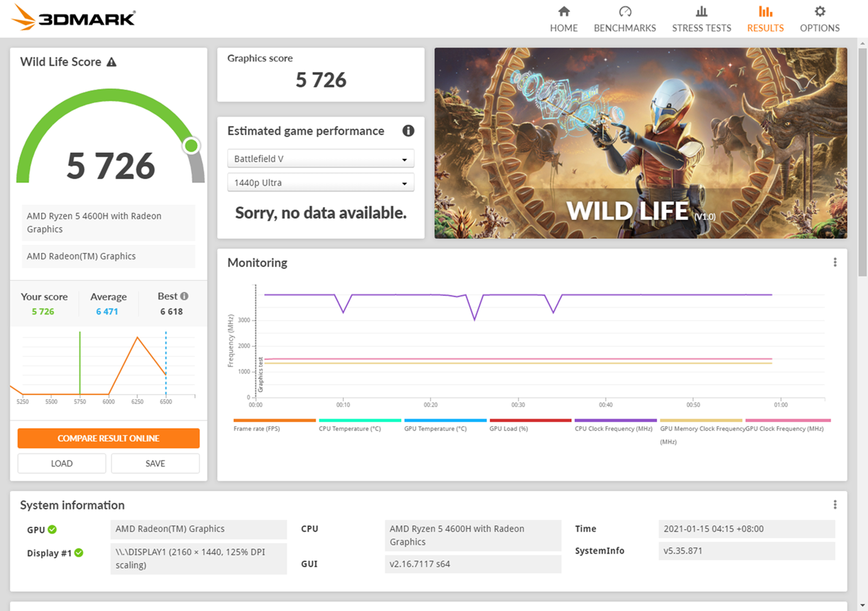Click the info icon beside Best score
Viewport: 868px width, 611px height.
pyautogui.click(x=184, y=296)
